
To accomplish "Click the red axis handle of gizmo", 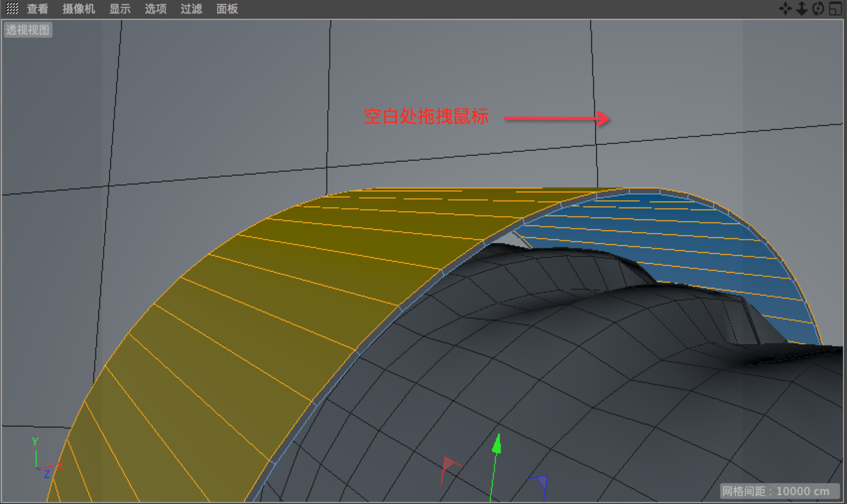I will click(x=449, y=465).
